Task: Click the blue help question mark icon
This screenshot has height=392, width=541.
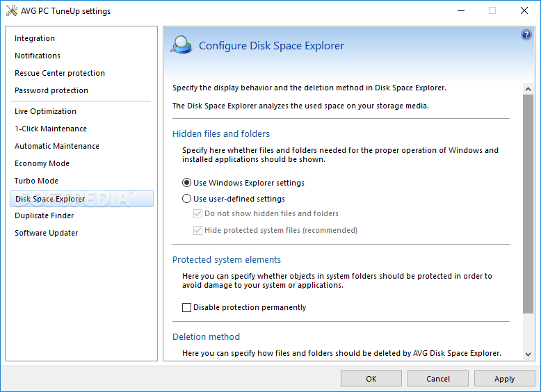Action: point(526,35)
